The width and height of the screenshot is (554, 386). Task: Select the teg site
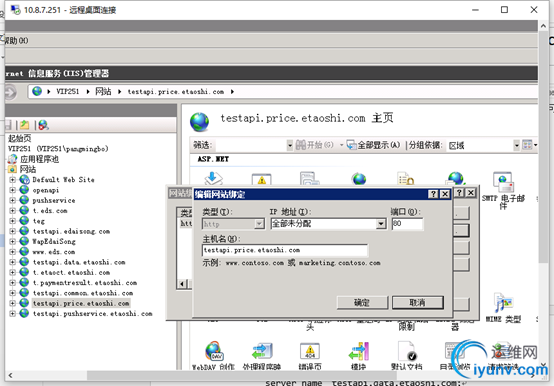(x=39, y=221)
